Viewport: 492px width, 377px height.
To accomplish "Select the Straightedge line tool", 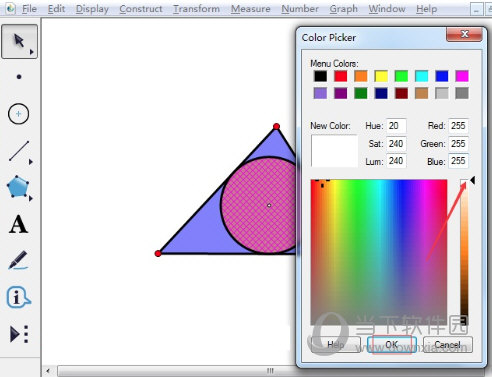I will coord(19,151).
